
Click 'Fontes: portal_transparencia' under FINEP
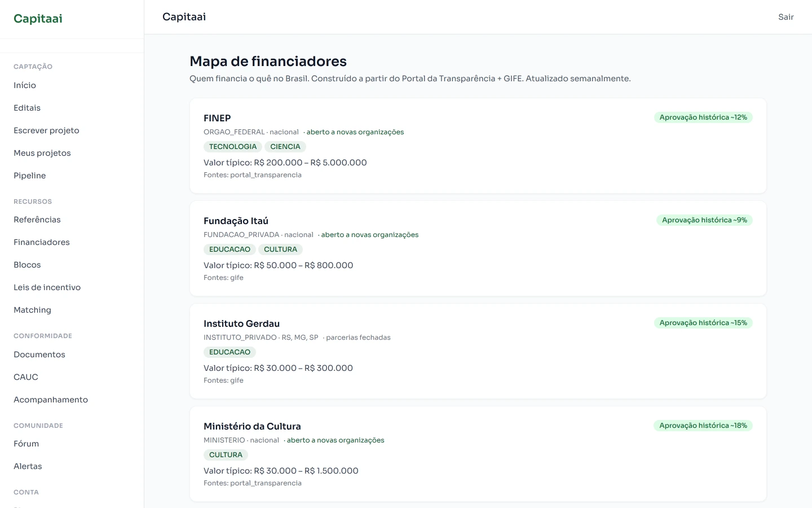[x=253, y=175]
